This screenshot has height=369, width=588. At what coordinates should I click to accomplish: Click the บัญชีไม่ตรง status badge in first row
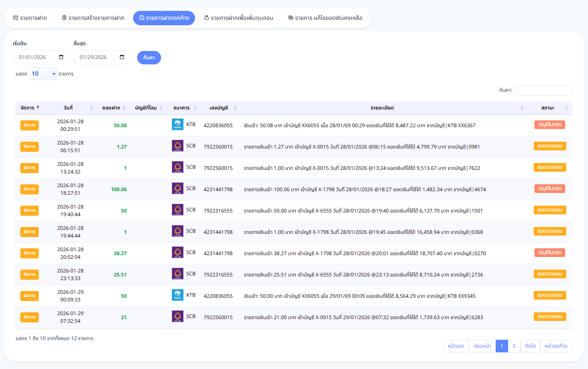point(550,125)
